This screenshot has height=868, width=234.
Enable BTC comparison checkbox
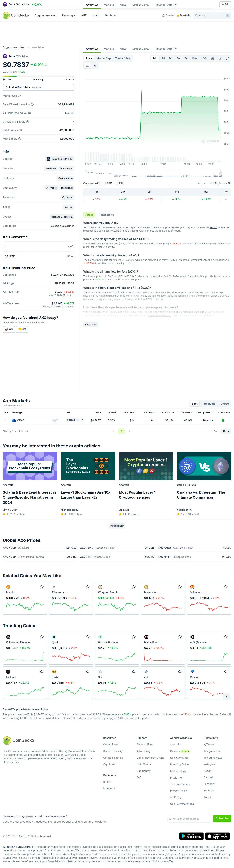pyautogui.click(x=104, y=183)
